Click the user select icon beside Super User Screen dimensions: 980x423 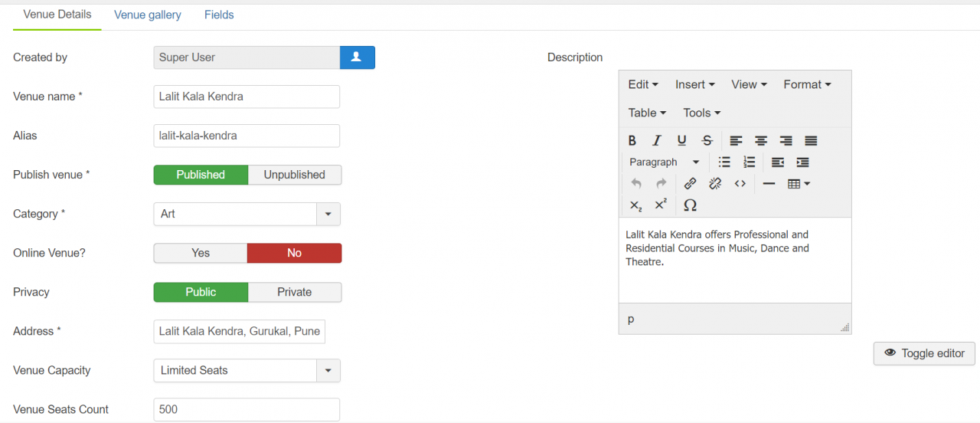(357, 57)
